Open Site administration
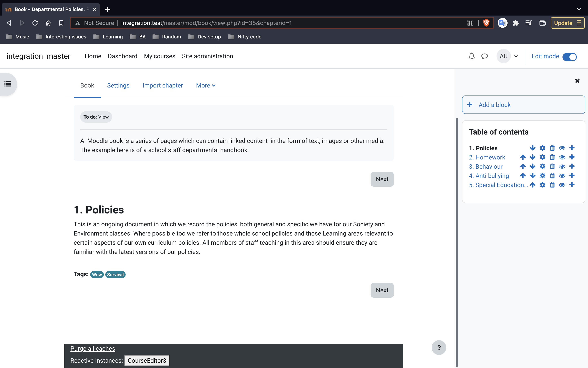 207,56
